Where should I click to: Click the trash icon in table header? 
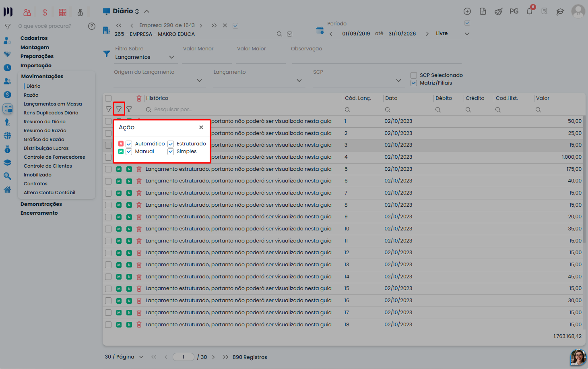pyautogui.click(x=139, y=98)
